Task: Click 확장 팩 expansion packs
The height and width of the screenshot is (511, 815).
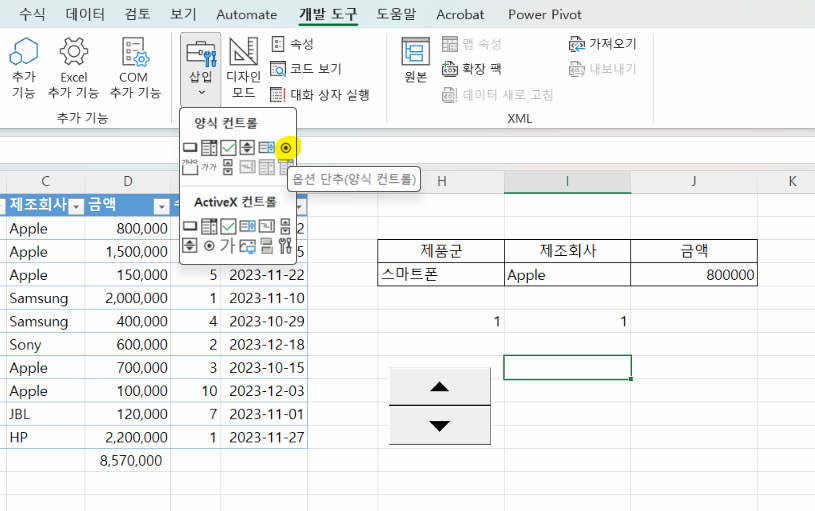Action: click(471, 69)
